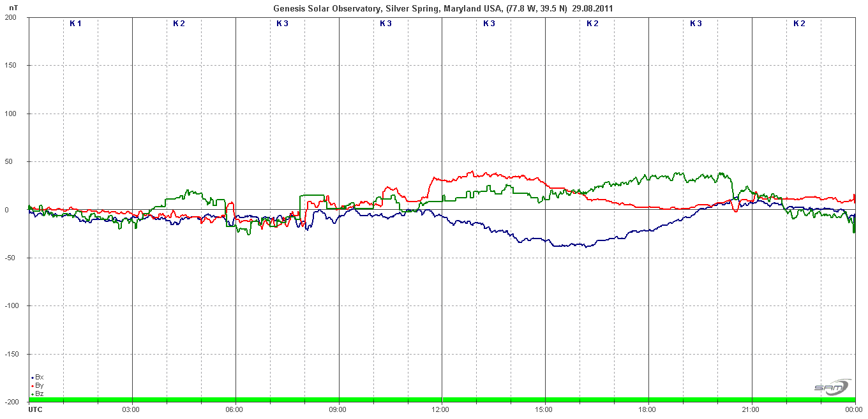868x419 pixels.
Task: Click the blue Bx legend marker
Action: coord(32,378)
